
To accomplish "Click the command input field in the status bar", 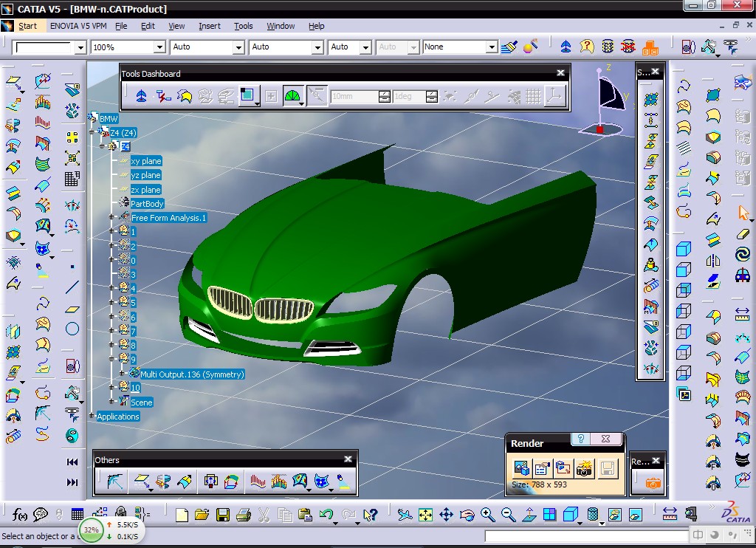I will pos(586,536).
